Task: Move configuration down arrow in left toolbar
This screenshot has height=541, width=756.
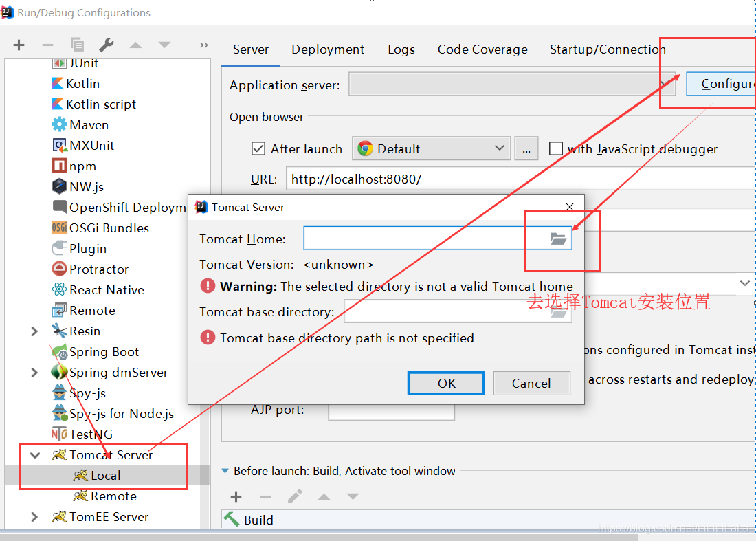Action: click(x=164, y=45)
